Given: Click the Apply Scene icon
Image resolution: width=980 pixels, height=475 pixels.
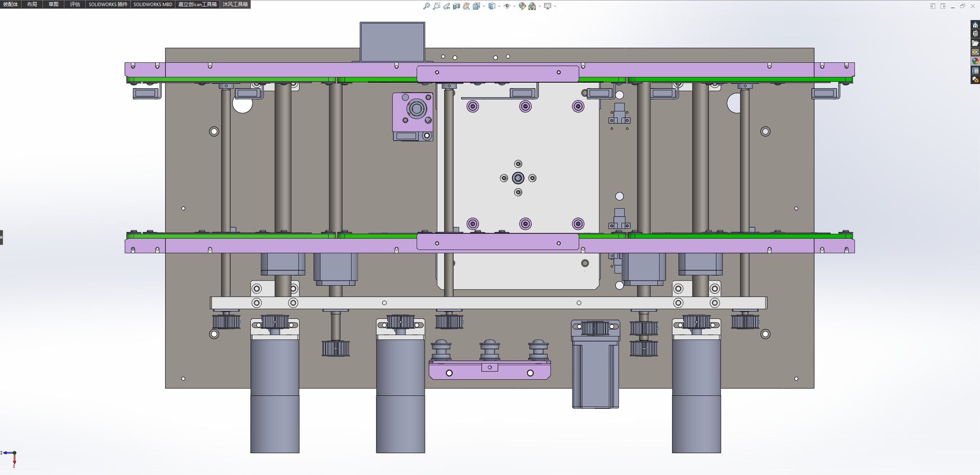Looking at the screenshot, I should (532, 6).
